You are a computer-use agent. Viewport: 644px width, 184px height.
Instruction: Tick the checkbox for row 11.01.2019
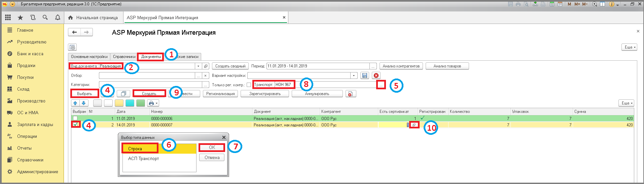75,118
